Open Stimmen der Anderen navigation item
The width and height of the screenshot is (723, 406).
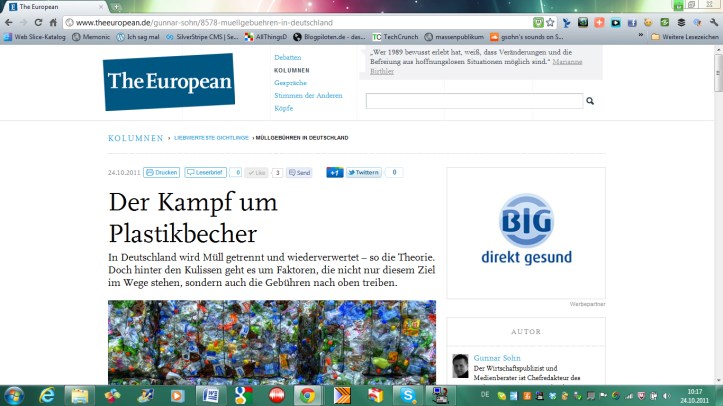click(x=308, y=95)
